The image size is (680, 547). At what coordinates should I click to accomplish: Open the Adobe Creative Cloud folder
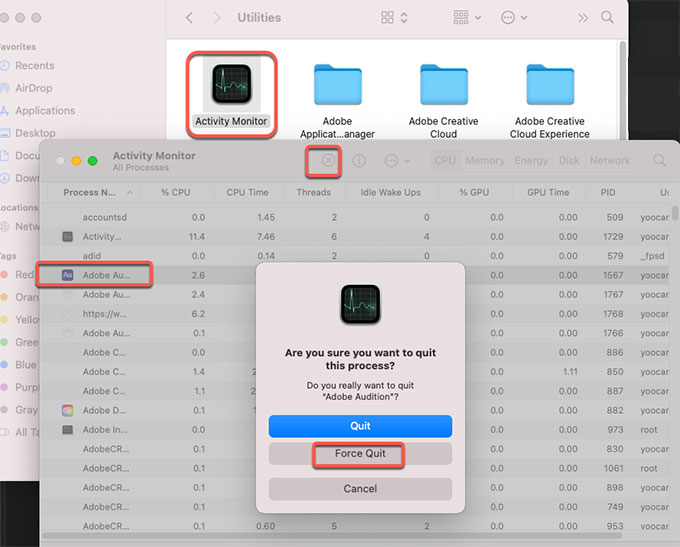click(x=443, y=101)
